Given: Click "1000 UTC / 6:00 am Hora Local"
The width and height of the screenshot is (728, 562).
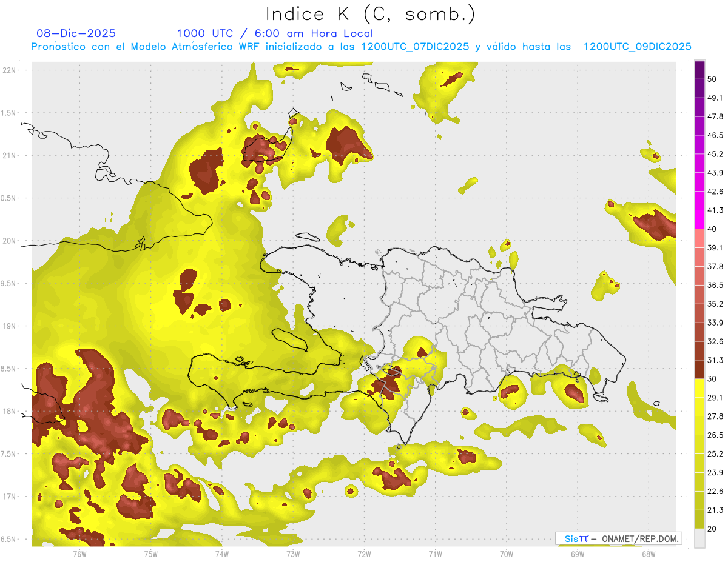Looking at the screenshot, I should 275,33.
